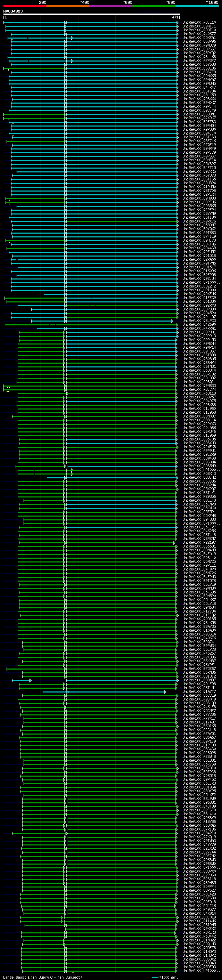The width and height of the screenshot is (222, 980).
Task: Select the UniRef100_B9FU33 label
Action: point(199,520)
